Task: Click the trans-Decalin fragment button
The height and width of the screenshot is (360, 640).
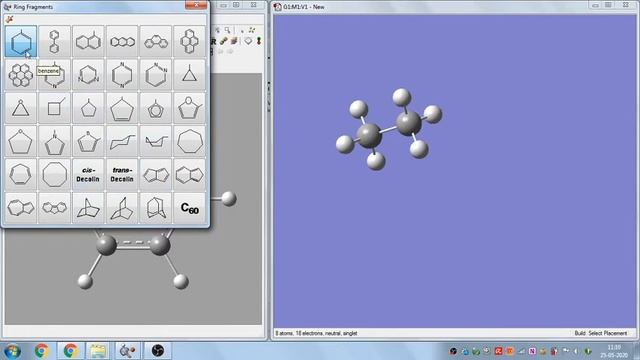Action: point(122,175)
